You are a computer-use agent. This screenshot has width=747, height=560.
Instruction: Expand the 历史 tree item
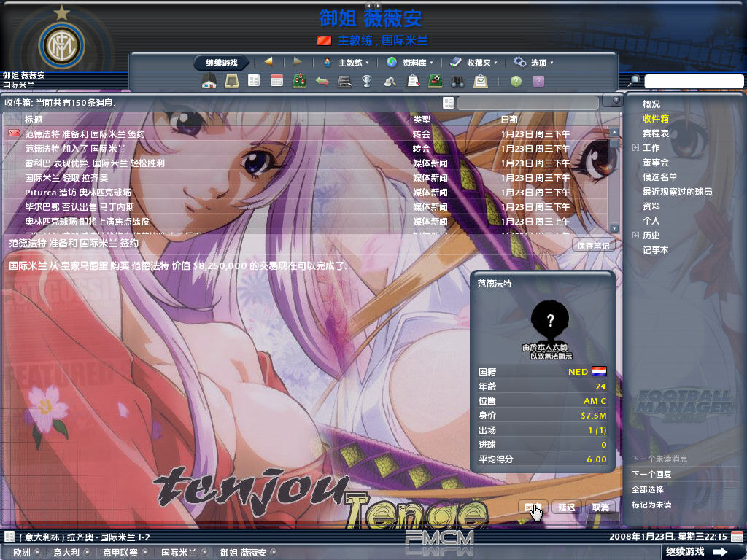click(636, 236)
